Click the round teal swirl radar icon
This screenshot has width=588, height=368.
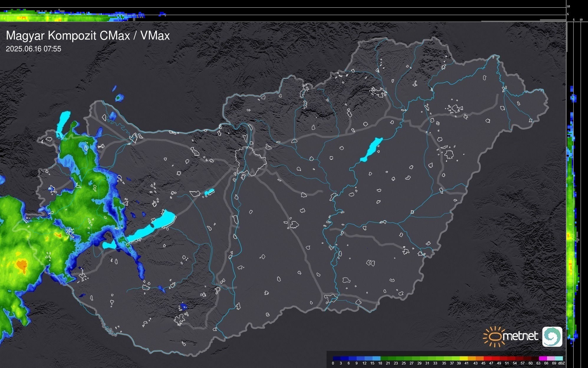click(x=552, y=336)
